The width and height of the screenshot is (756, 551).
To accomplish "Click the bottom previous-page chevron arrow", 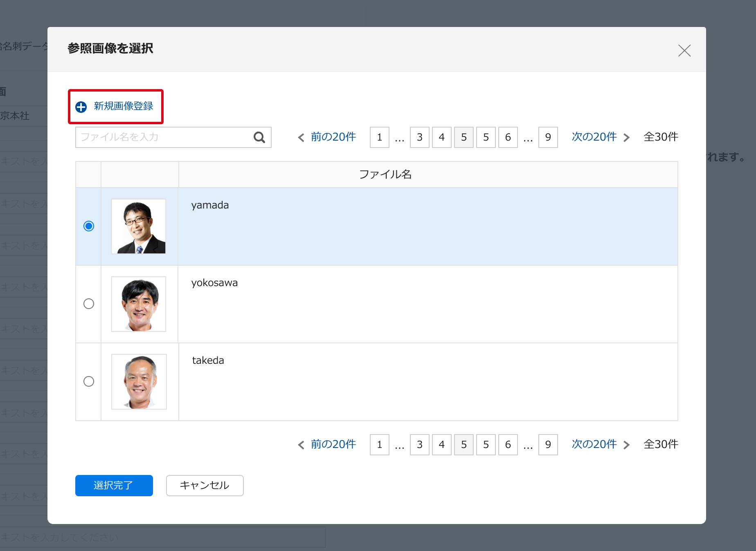I will click(x=301, y=445).
